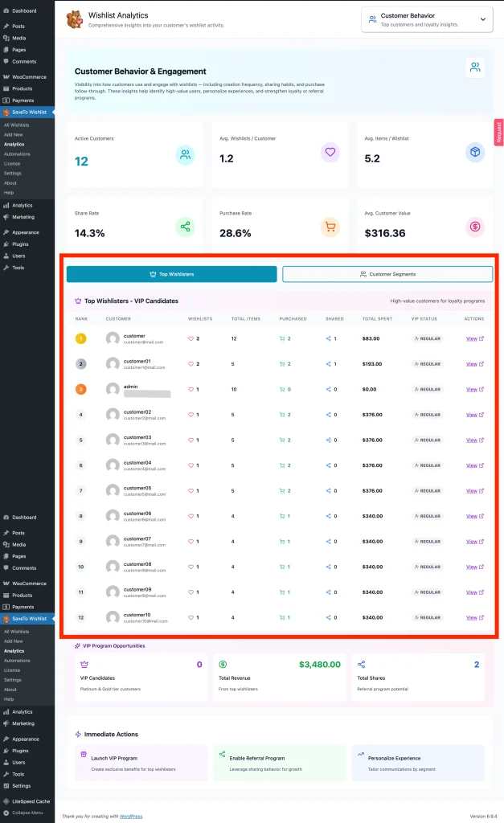Click the 14.3% Share Rate value

[90, 233]
